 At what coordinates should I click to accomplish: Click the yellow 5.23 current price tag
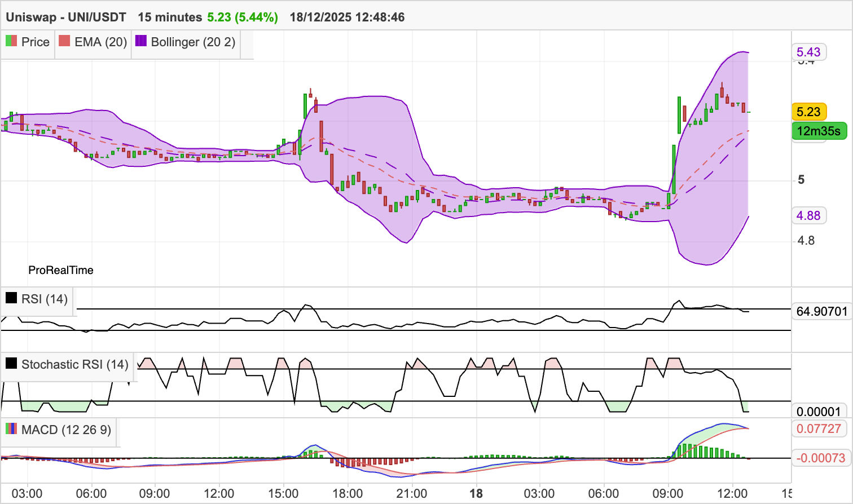pyautogui.click(x=808, y=112)
